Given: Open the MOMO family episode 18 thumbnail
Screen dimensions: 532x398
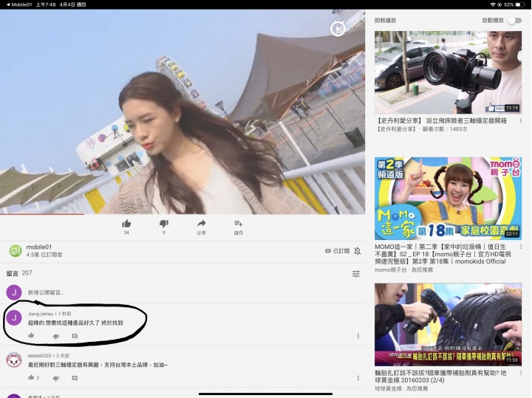Looking at the screenshot, I should click(x=448, y=199).
